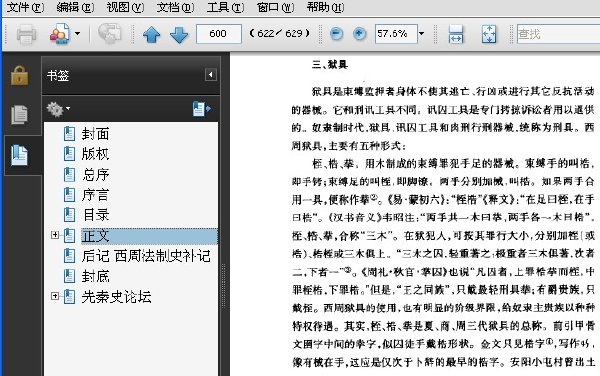Click bookmark icon beside 后记 entry
Viewport: 600px width, 376px height.
(x=69, y=256)
